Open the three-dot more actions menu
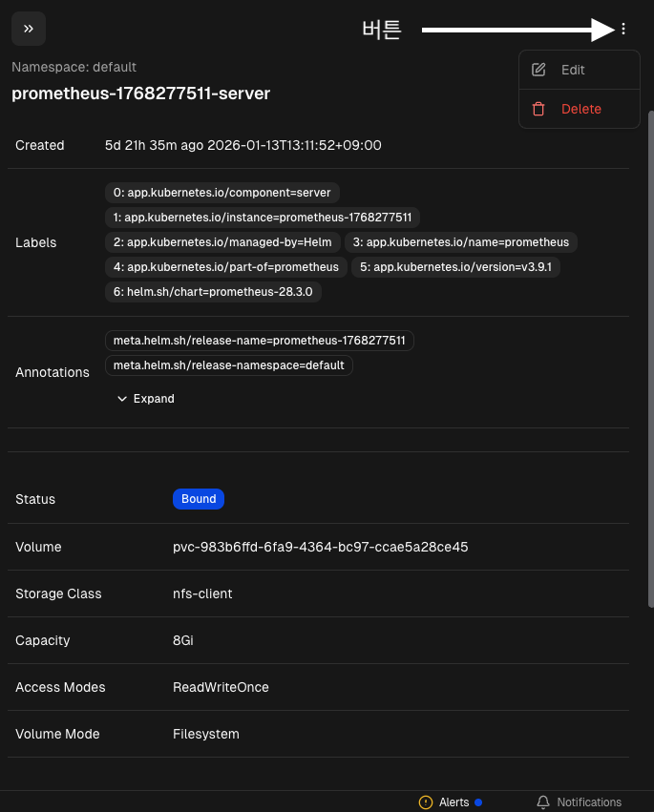654x812 pixels. point(623,29)
